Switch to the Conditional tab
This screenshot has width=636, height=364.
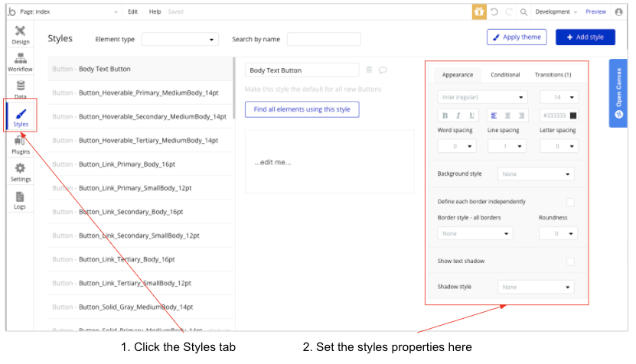coord(505,75)
